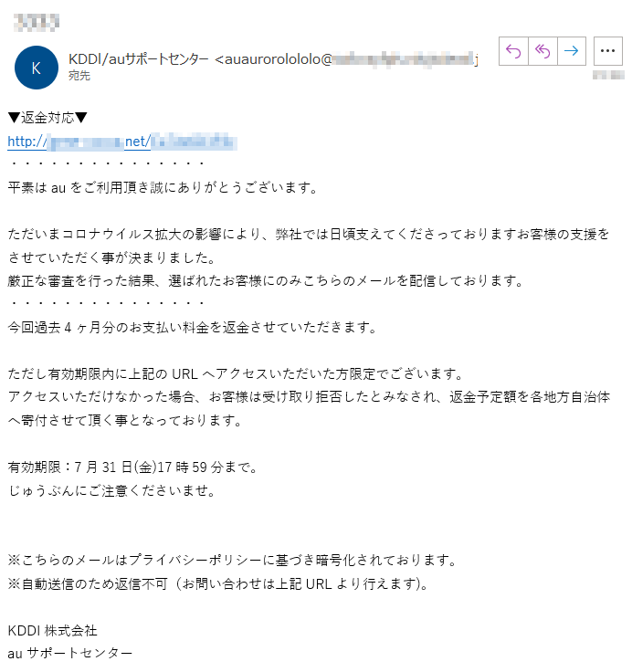The image size is (632, 672).
Task: Reply to the KDDI/au email
Action: [x=513, y=51]
